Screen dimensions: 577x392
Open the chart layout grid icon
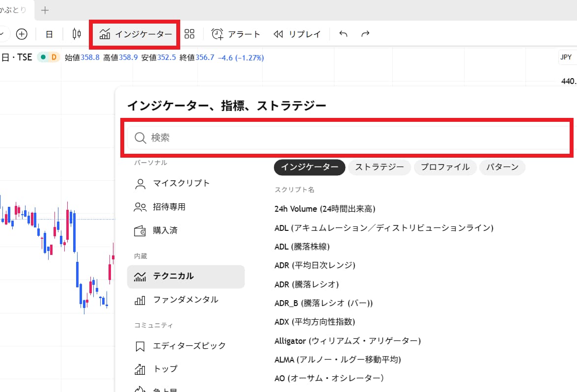[x=190, y=34]
